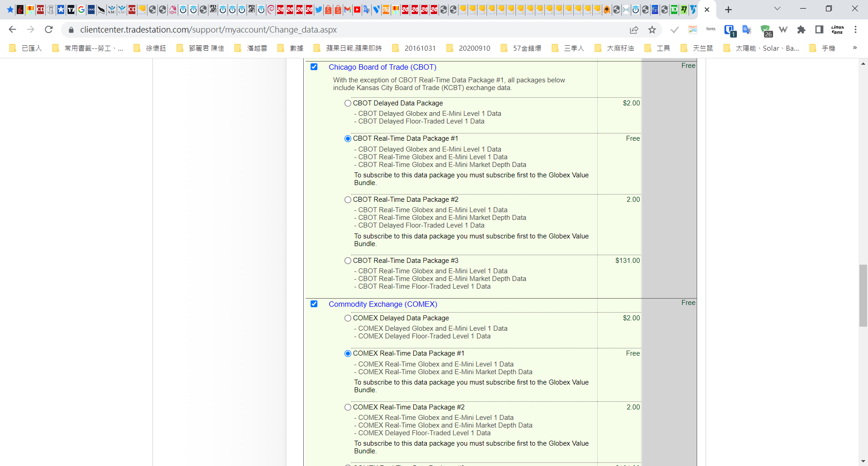Select CBOT Real-Time Data Package #2

348,200
